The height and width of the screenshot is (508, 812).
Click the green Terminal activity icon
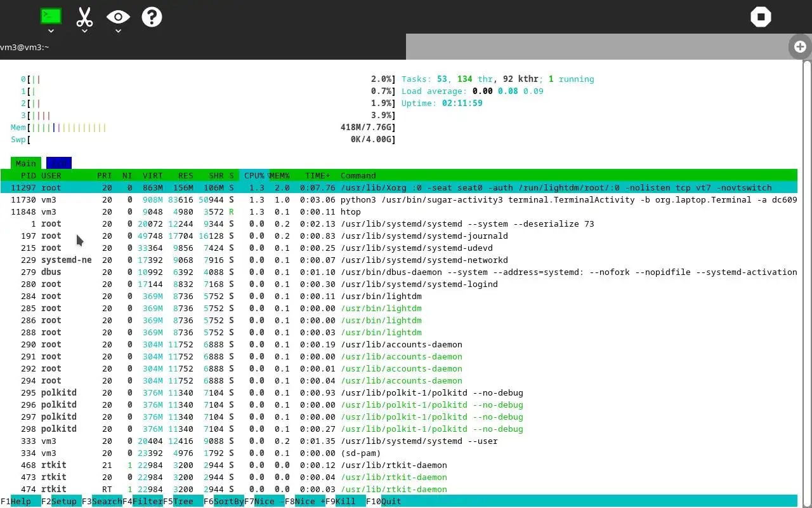(x=51, y=16)
